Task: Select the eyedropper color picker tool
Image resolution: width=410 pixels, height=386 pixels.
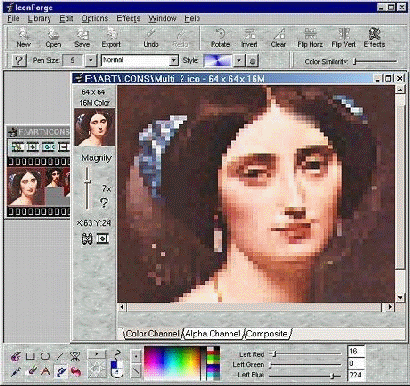Action: [15, 371]
